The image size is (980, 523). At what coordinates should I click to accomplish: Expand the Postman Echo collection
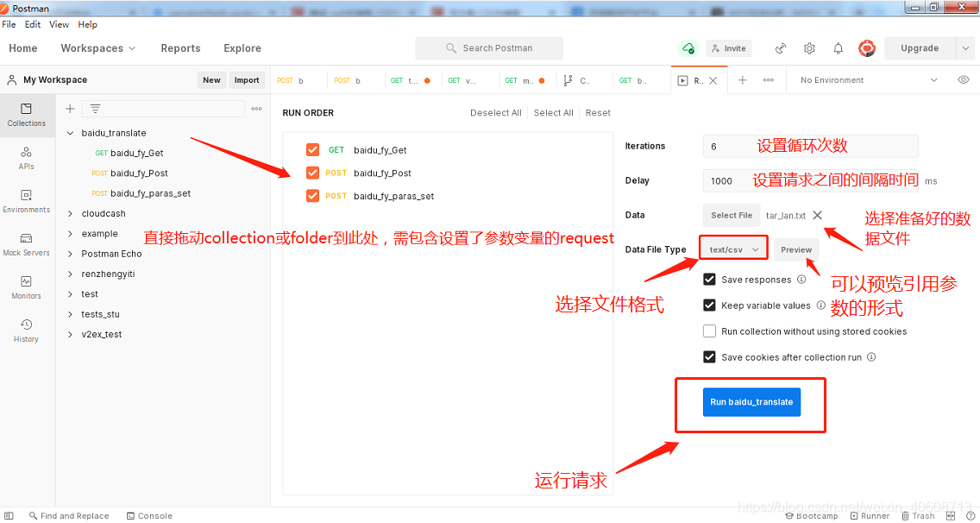coord(70,254)
